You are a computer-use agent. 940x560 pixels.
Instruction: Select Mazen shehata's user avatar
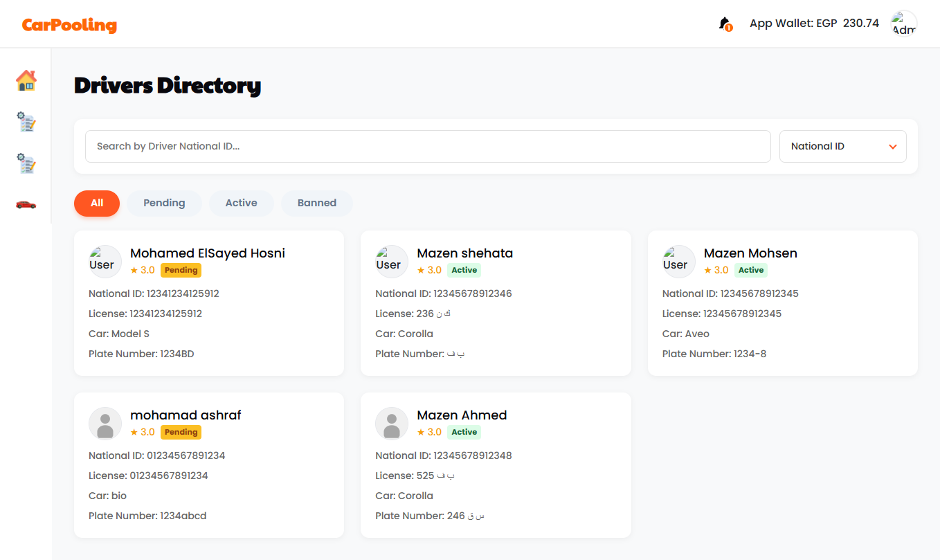[392, 261]
